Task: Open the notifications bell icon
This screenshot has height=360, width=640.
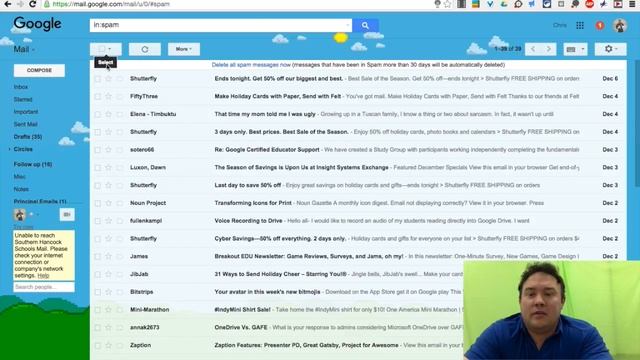Action: click(x=600, y=25)
